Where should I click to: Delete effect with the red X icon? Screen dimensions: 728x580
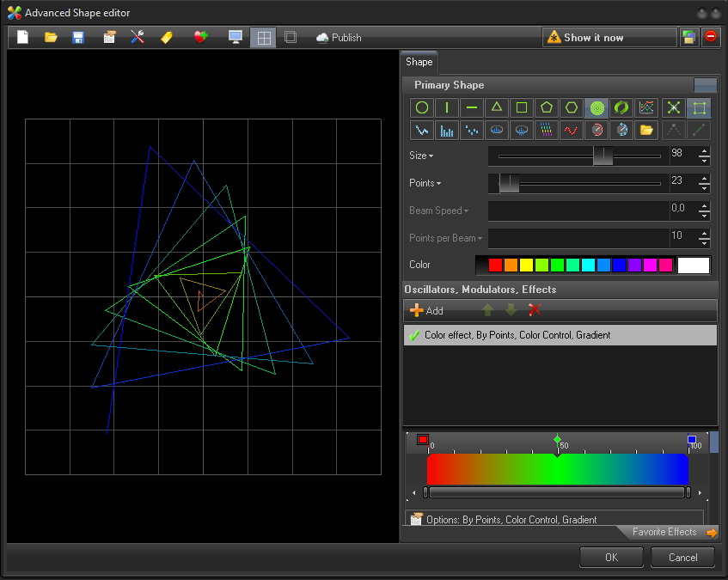point(535,310)
